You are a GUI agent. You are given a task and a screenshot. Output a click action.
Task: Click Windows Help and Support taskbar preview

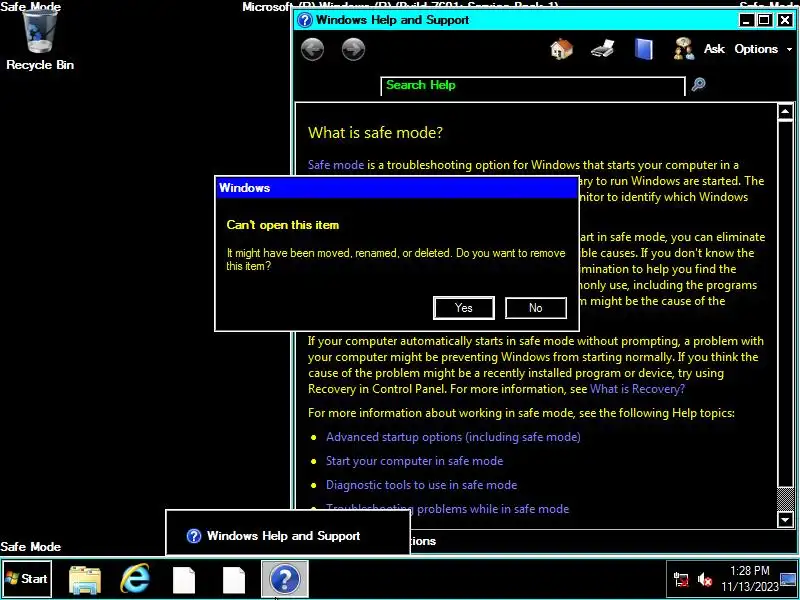click(288, 533)
